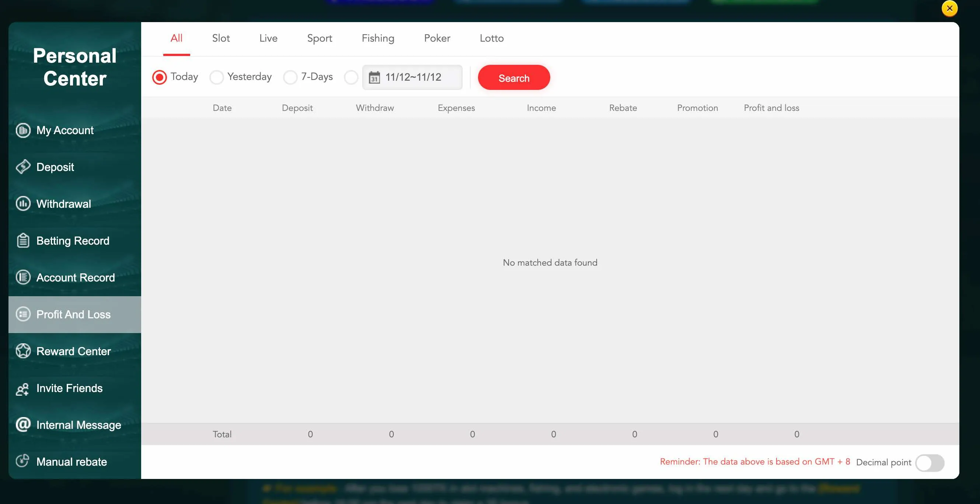Switch to the Lotto tab
Viewport: 980px width, 504px height.
click(x=492, y=38)
